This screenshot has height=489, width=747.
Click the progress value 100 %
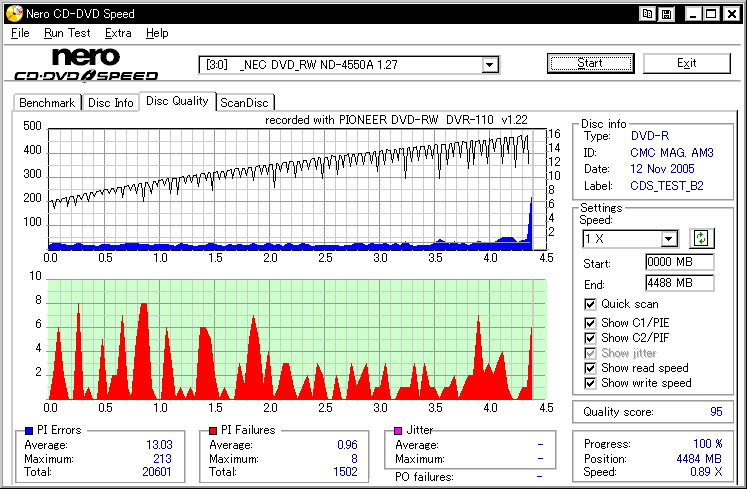coord(707,444)
